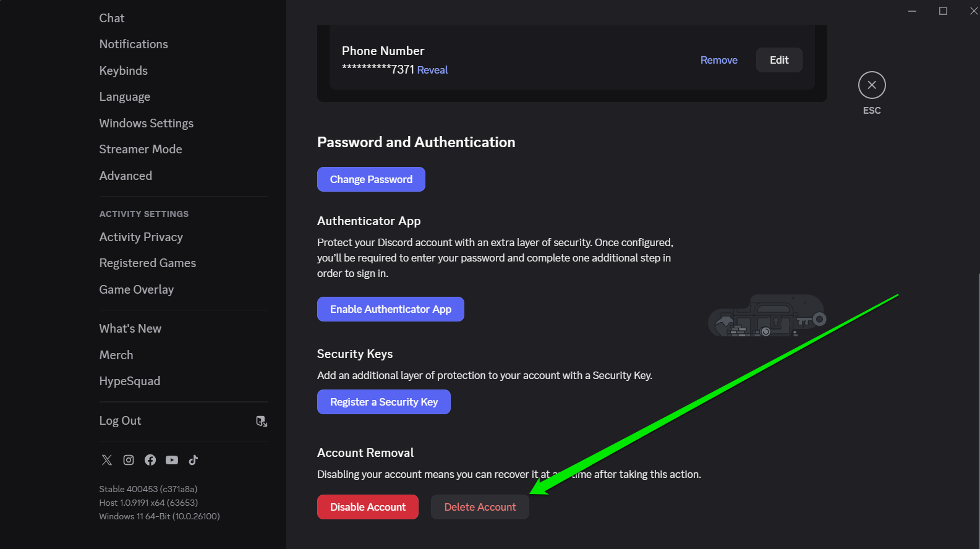Click the red Disable Account button
980x549 pixels.
click(368, 507)
